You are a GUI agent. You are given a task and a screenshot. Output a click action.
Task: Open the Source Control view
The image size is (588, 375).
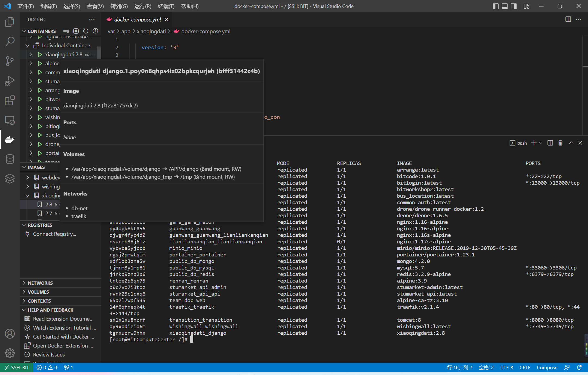point(10,61)
